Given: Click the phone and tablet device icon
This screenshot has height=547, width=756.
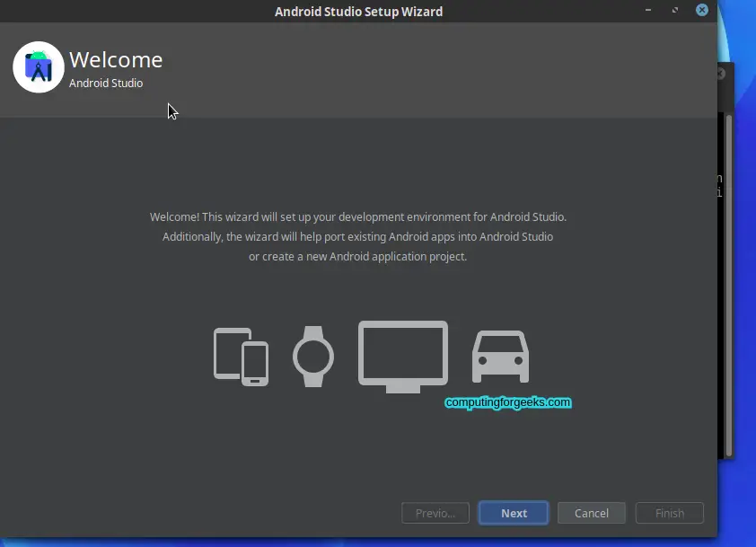Looking at the screenshot, I should [241, 357].
